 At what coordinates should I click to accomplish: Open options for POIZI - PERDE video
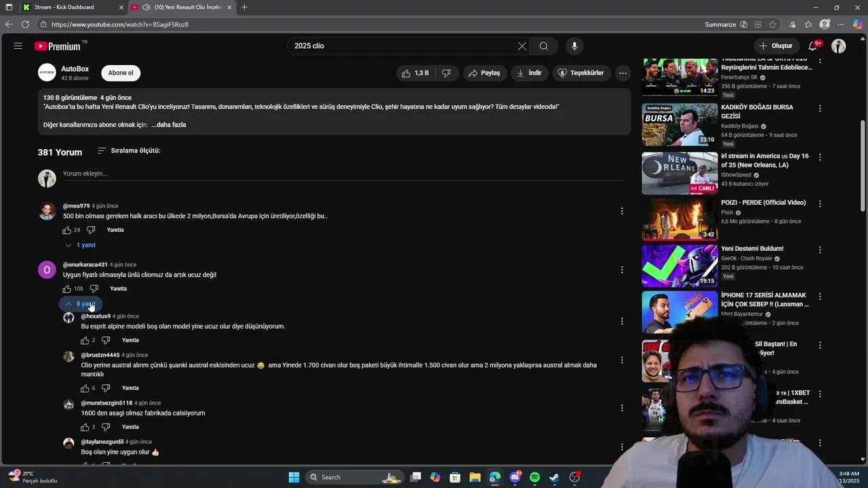[x=820, y=203]
